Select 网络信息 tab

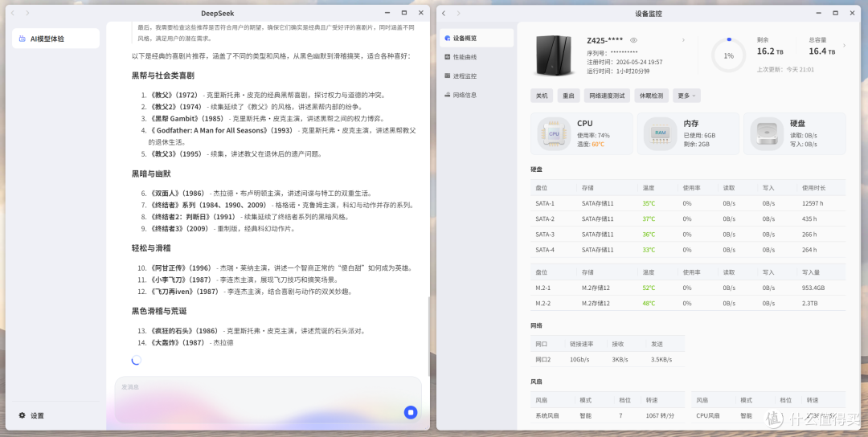pyautogui.click(x=477, y=95)
